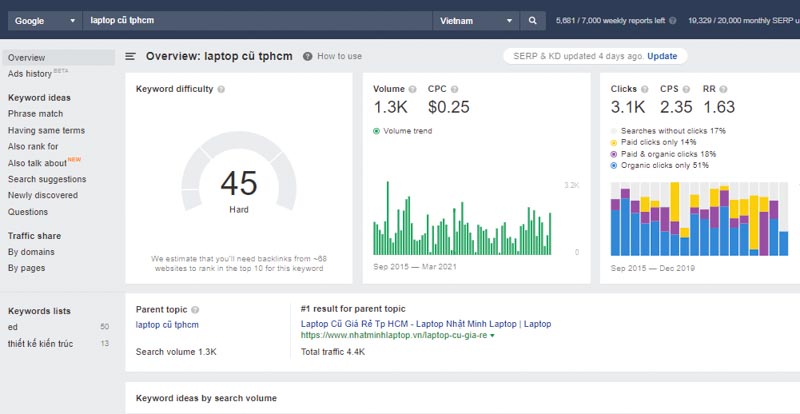Click the Searches without clicks color swatch
This screenshot has width=800, height=414.
coord(614,131)
